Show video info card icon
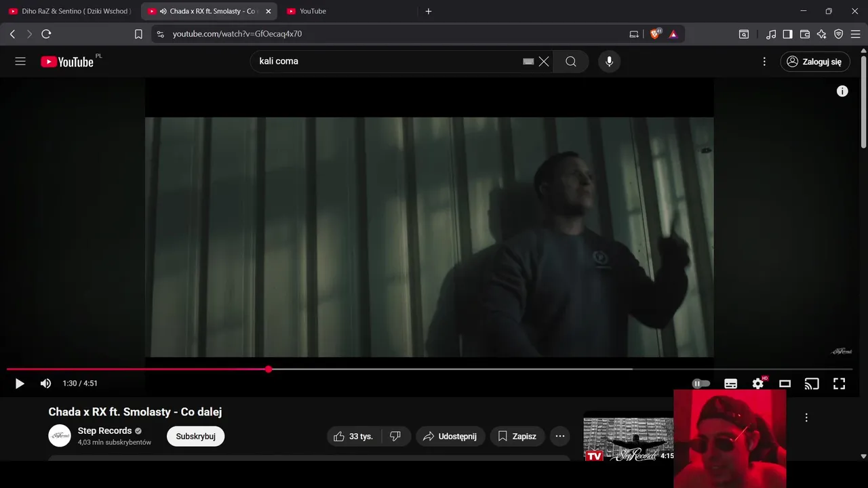 [842, 91]
